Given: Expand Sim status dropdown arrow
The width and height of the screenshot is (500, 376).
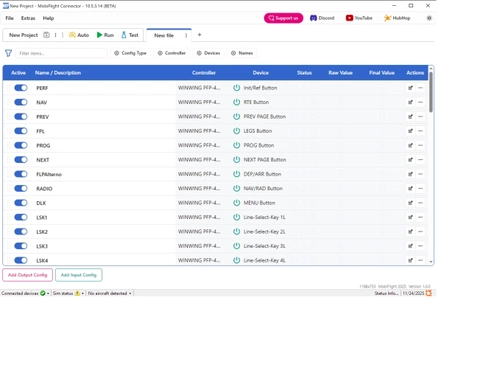Looking at the screenshot, I should point(83,293).
